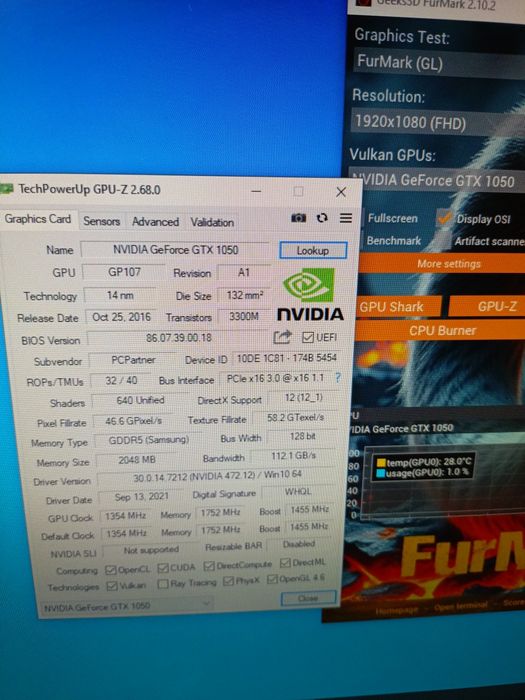Click the Bus Interface question mark
The height and width of the screenshot is (700, 525).
338,378
